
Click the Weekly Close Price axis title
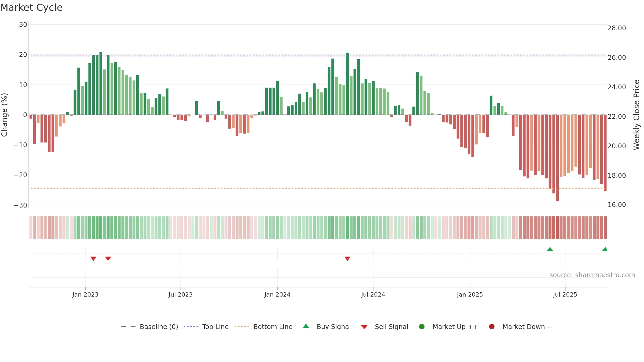point(636,115)
